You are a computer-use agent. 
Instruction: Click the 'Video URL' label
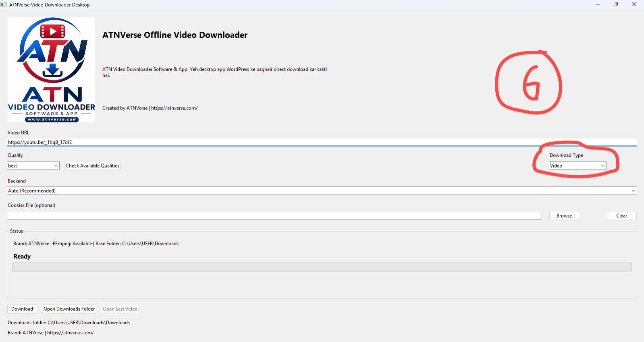(19, 133)
